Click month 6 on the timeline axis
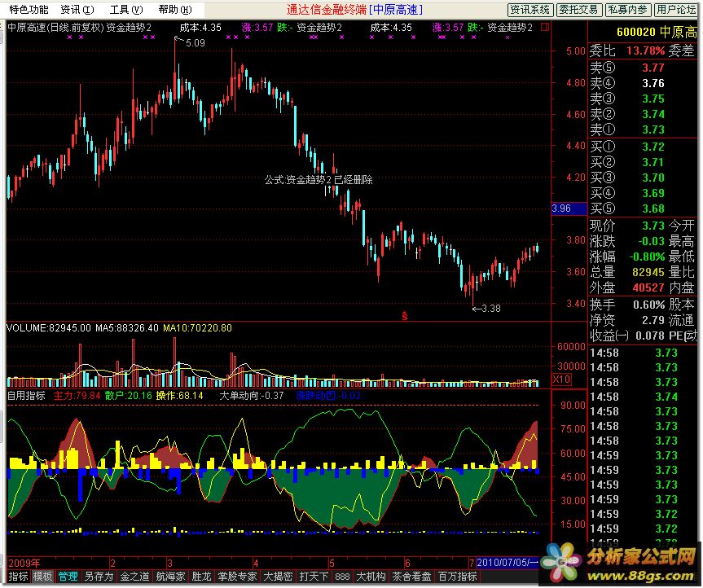Viewport: 703px width, 588px height. coord(407,563)
